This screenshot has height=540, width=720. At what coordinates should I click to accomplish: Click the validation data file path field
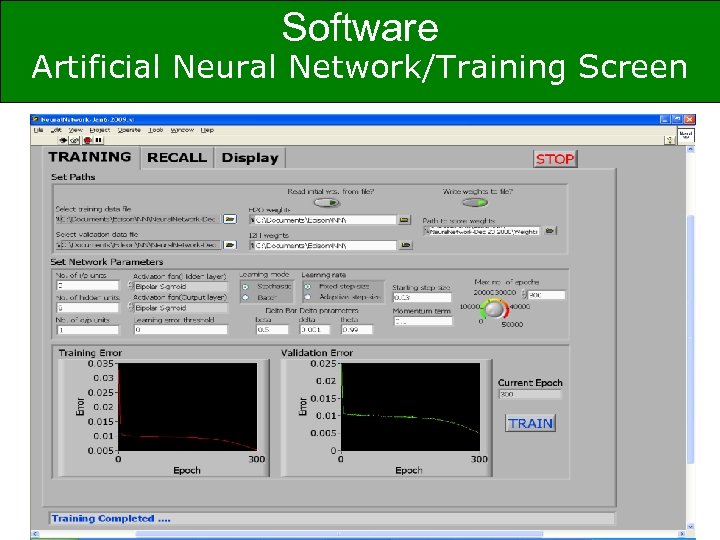[x=138, y=245]
